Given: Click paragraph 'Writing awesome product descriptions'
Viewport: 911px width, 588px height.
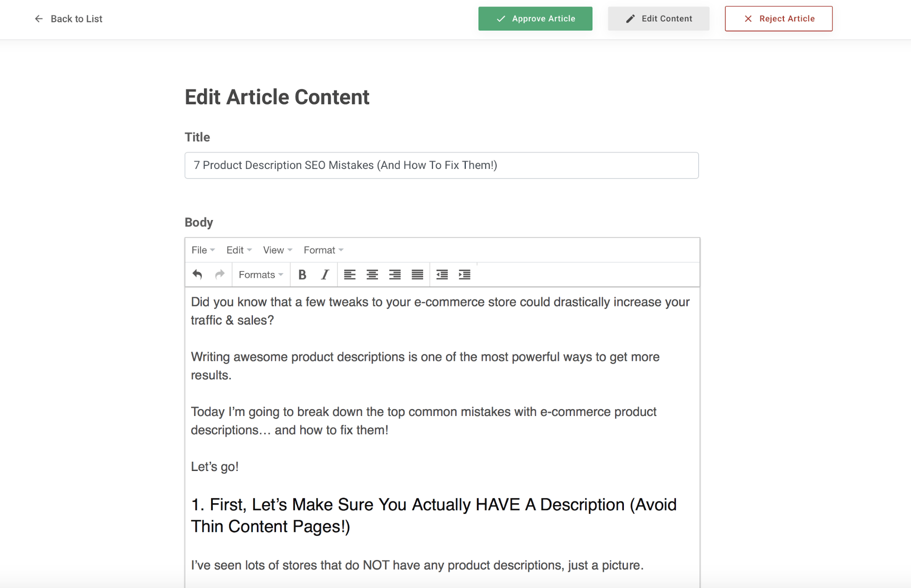Looking at the screenshot, I should tap(425, 366).
